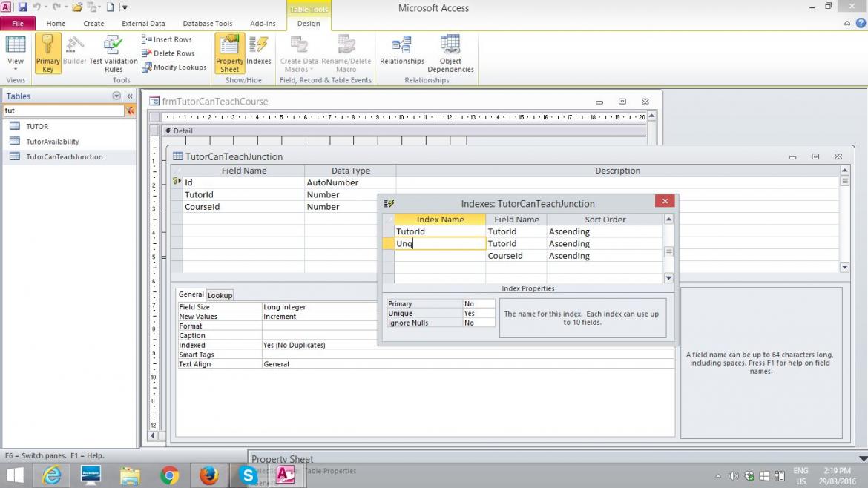Open File Explorer from the taskbar
The height and width of the screenshot is (488, 868).
click(x=130, y=475)
